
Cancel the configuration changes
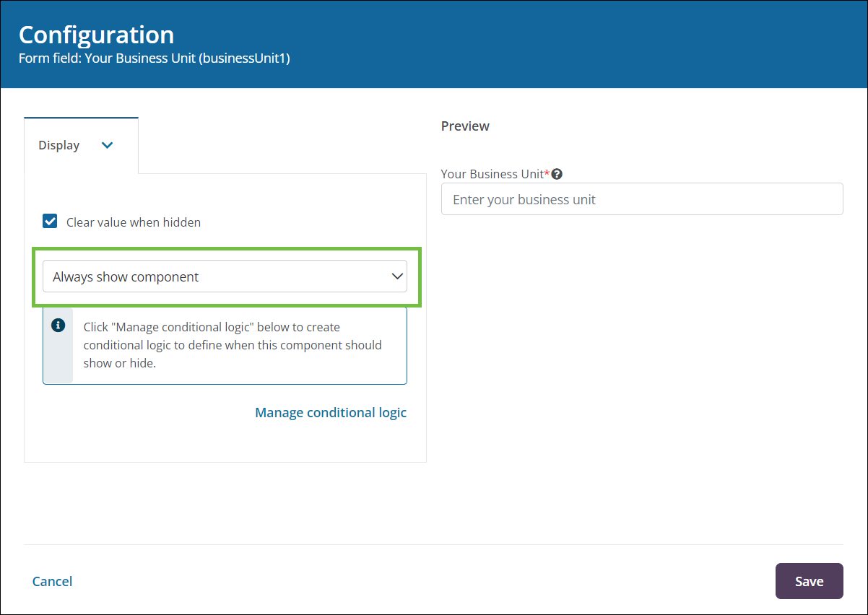pyautogui.click(x=52, y=581)
